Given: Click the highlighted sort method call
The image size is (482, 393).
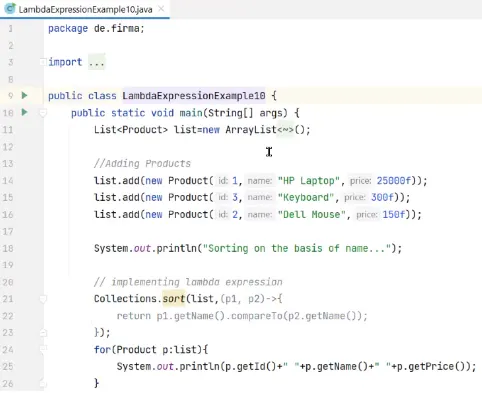Looking at the screenshot, I should pos(174,299).
